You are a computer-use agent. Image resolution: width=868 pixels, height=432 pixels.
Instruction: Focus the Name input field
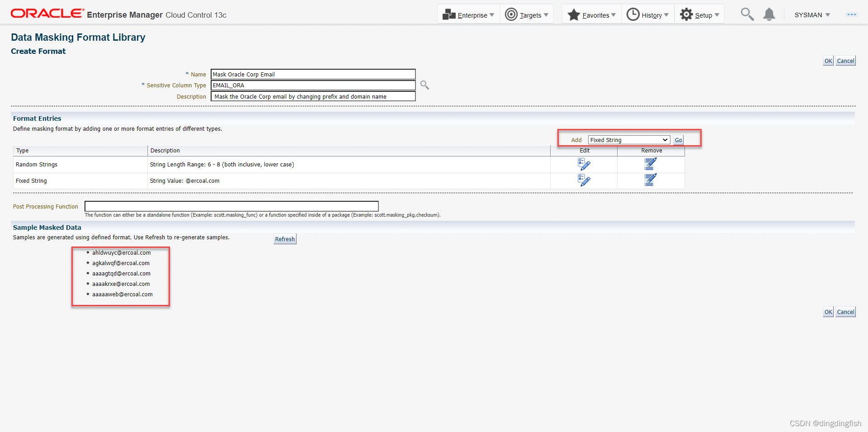point(313,74)
